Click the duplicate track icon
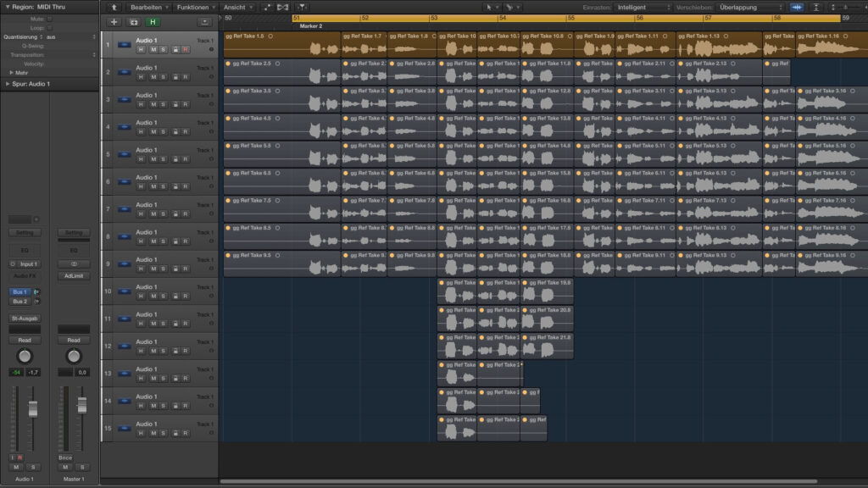 133,22
